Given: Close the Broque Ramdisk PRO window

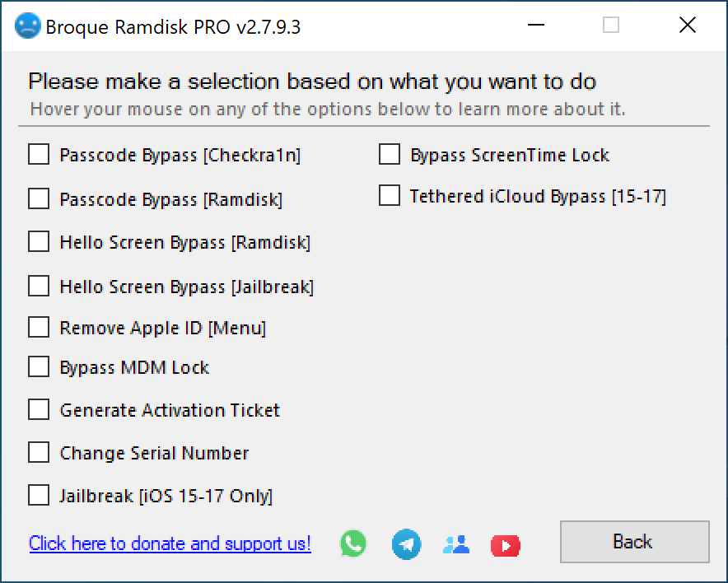Looking at the screenshot, I should pos(688,25).
